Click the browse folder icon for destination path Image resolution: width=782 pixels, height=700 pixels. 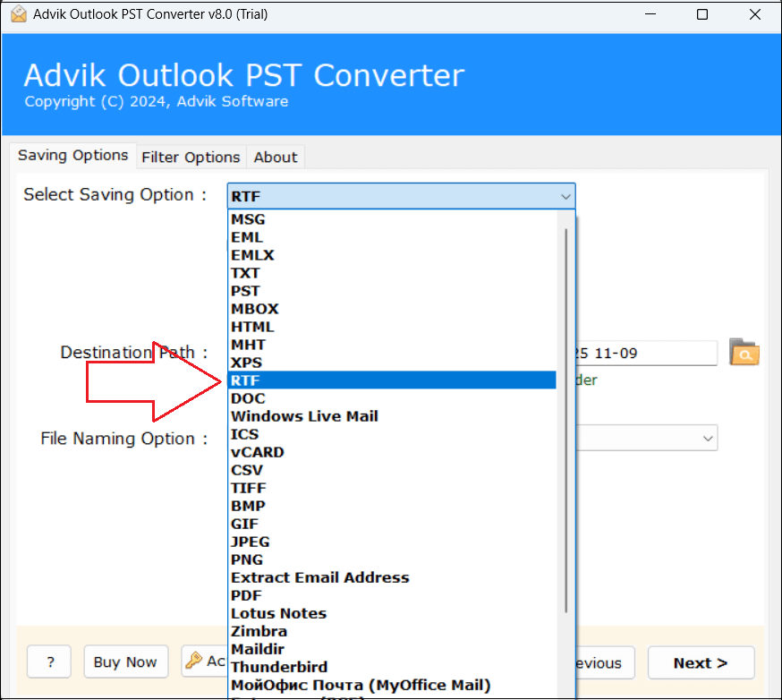coord(744,353)
